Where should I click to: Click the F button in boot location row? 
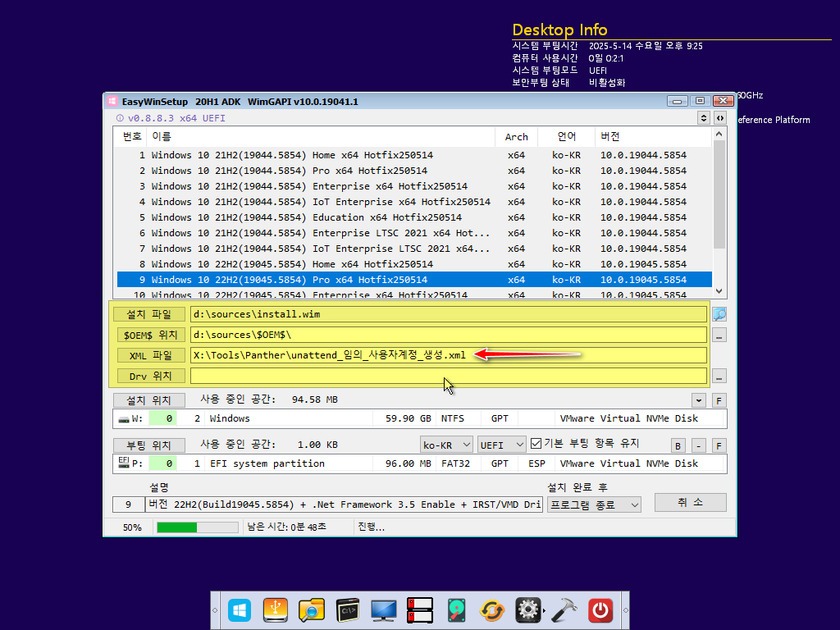(719, 445)
